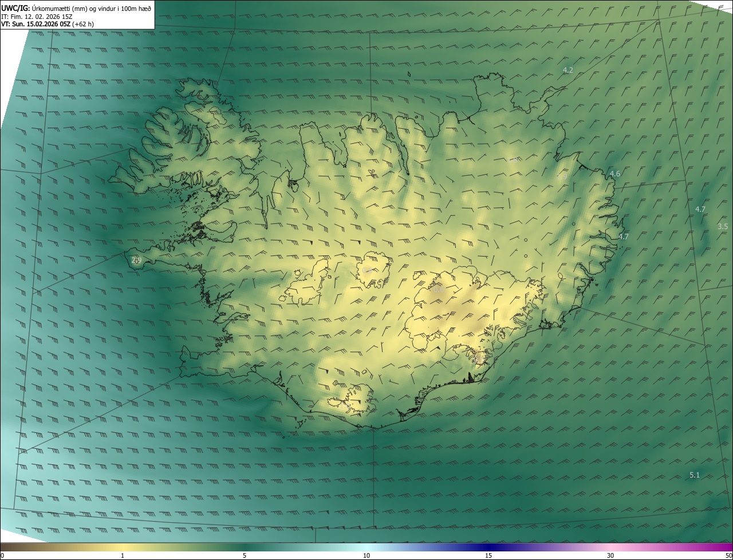The width and height of the screenshot is (733, 560).
Task: Click the '1' tick on color scale
Action: click(123, 556)
